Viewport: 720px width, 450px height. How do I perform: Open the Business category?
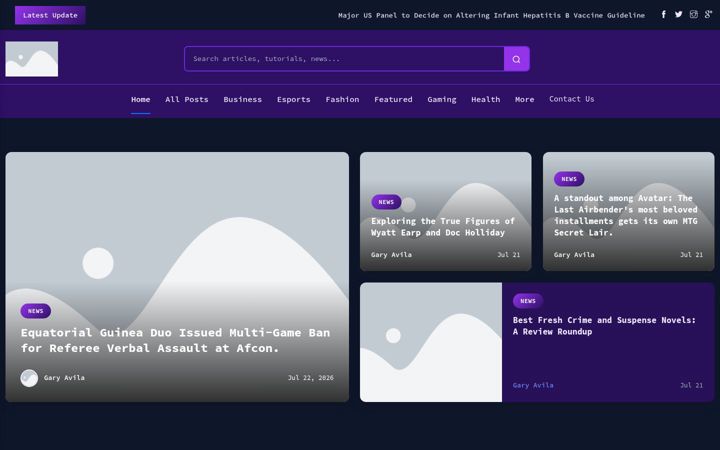coord(242,99)
